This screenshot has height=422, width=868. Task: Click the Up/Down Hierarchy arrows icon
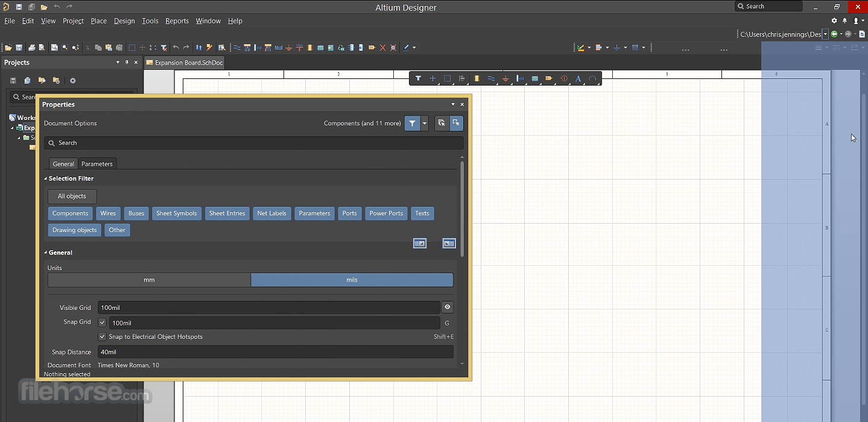(x=199, y=48)
